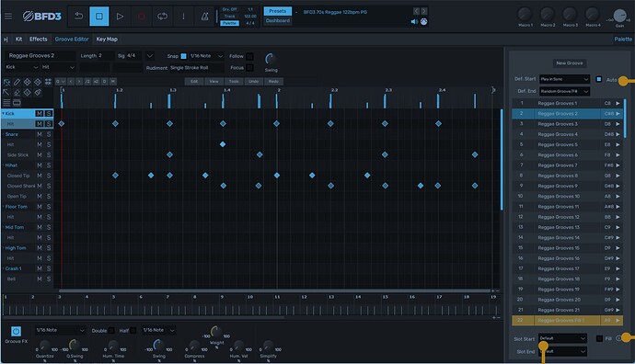The height and width of the screenshot is (364, 635).
Task: Open the Edit menu in Groove Editor
Action: point(194,81)
